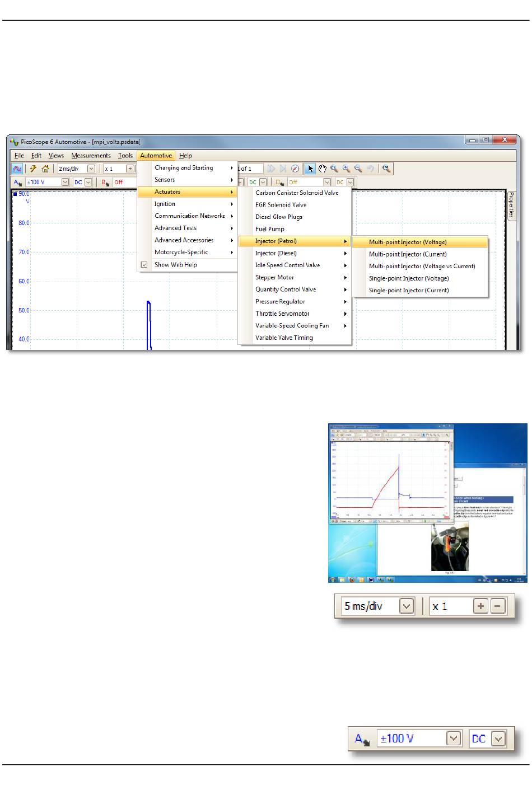Select Injector (Petrol) submenu
The width and height of the screenshot is (532, 785).
click(x=295, y=241)
